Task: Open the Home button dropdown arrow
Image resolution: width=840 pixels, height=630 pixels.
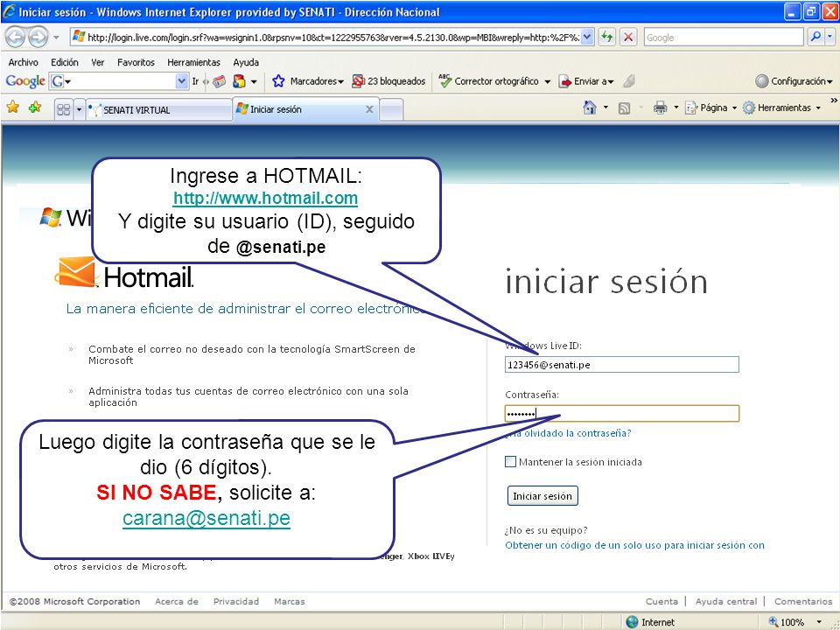Action: click(605, 107)
